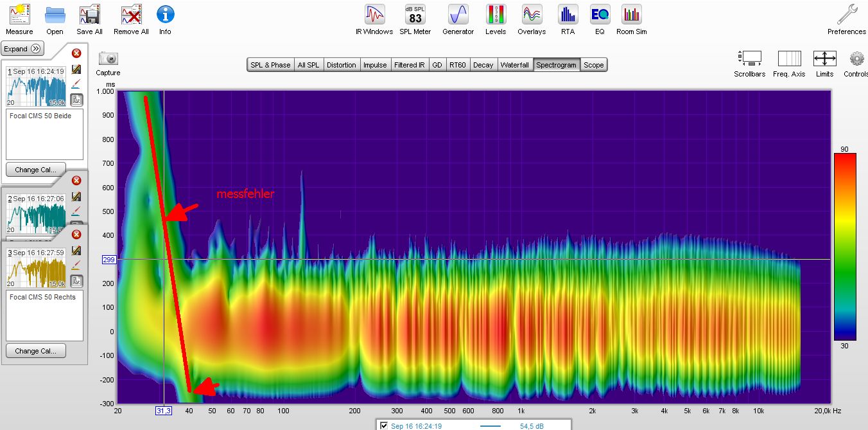Viewport: 868px width, 430px height.
Task: Remove measurement 3 with red X
Action: 76,235
